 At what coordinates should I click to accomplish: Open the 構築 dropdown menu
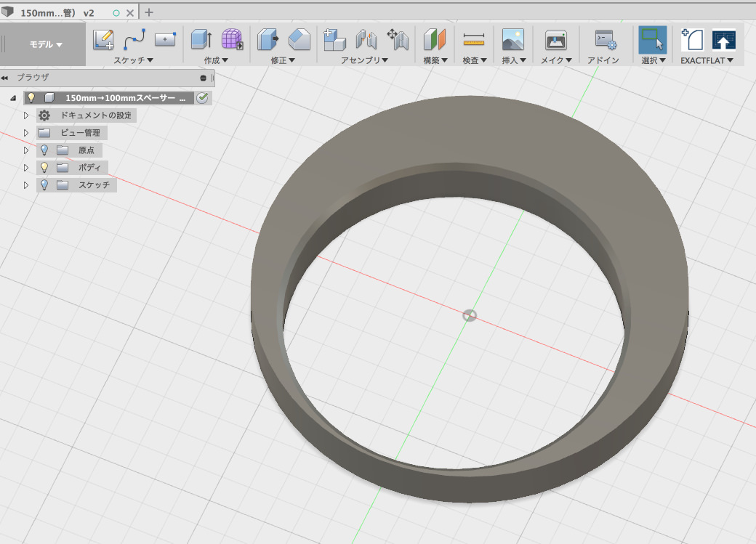point(435,60)
